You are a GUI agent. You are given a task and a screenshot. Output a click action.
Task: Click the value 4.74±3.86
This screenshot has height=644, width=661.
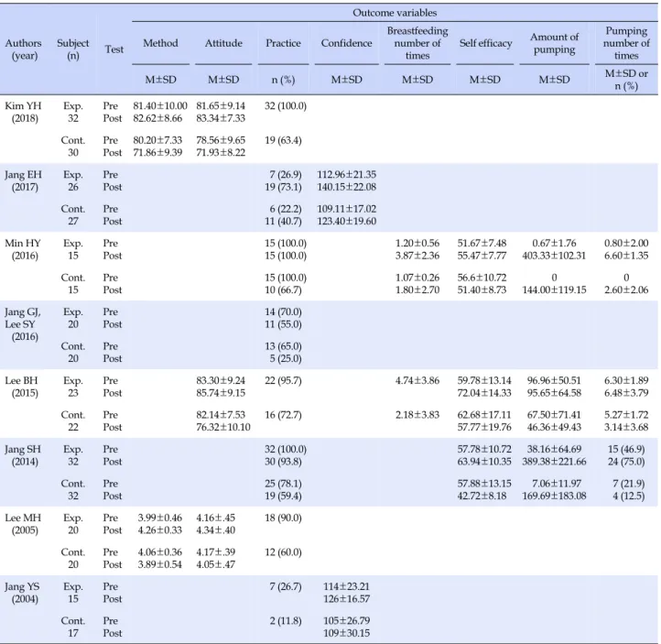pyautogui.click(x=417, y=381)
